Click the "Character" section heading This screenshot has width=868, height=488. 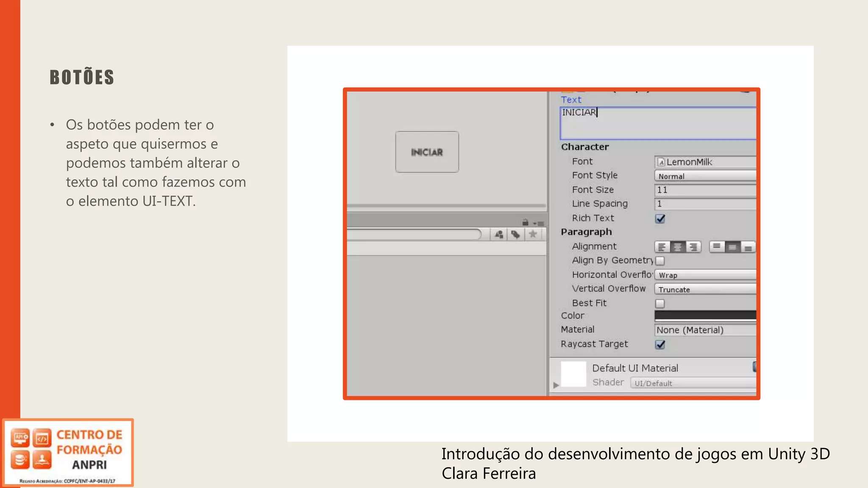(x=585, y=147)
